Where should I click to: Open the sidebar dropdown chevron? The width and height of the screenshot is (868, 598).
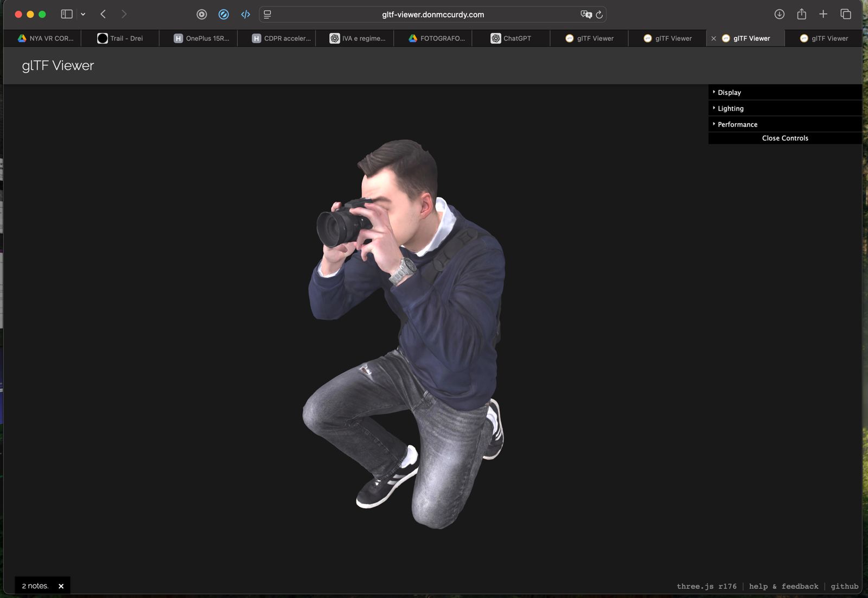pos(83,14)
